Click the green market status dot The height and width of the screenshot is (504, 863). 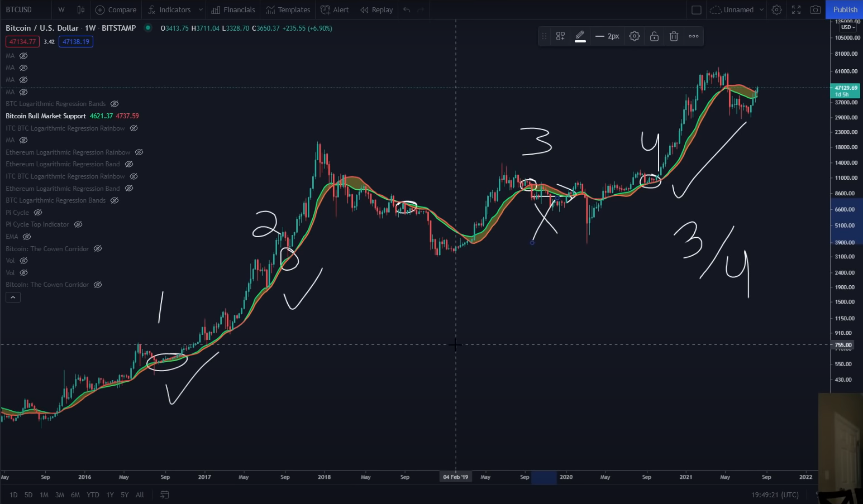[147, 28]
